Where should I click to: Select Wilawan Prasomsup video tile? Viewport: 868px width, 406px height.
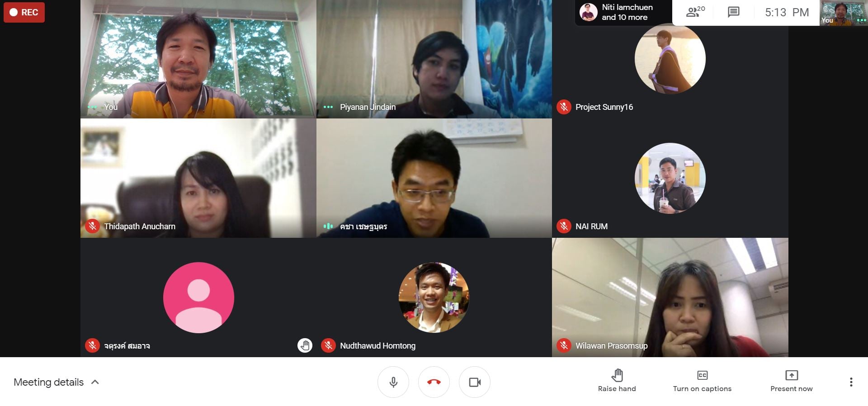670,297
